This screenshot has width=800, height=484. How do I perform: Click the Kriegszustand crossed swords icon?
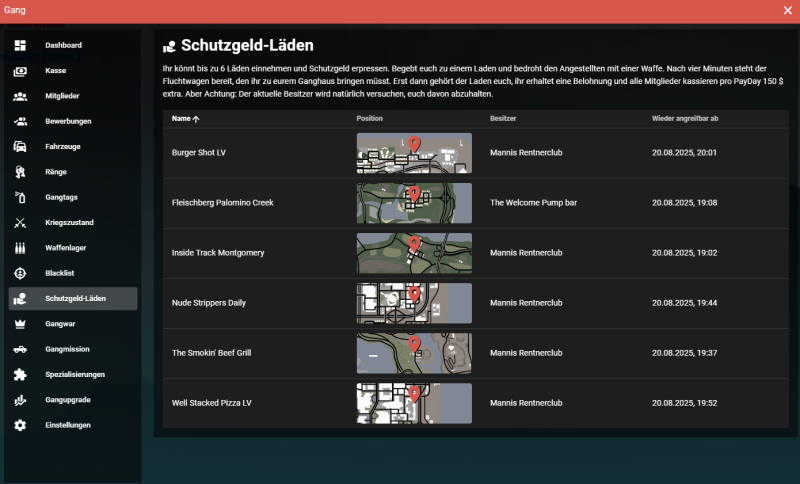20,223
